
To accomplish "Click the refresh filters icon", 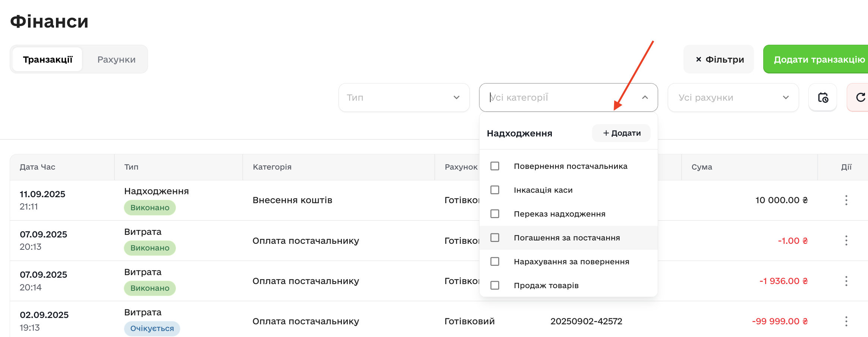I will tap(860, 97).
